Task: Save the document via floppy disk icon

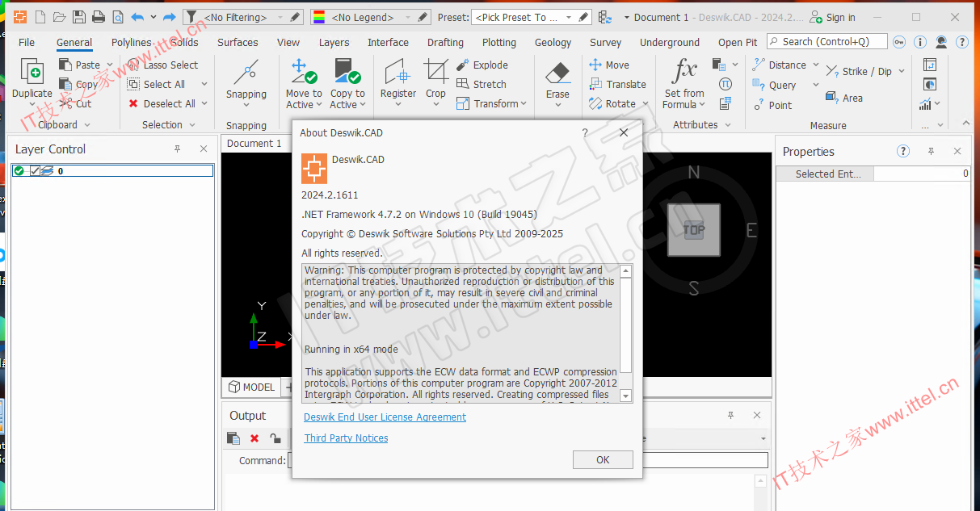Action: [79, 17]
